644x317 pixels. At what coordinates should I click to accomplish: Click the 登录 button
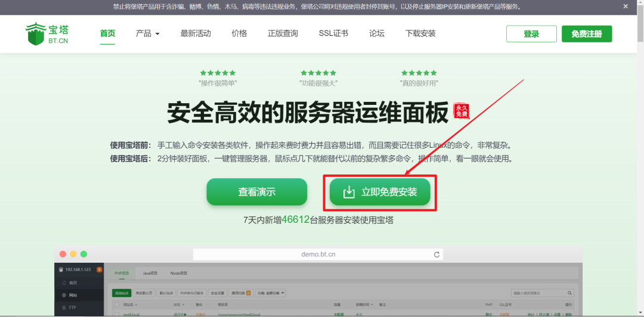531,34
